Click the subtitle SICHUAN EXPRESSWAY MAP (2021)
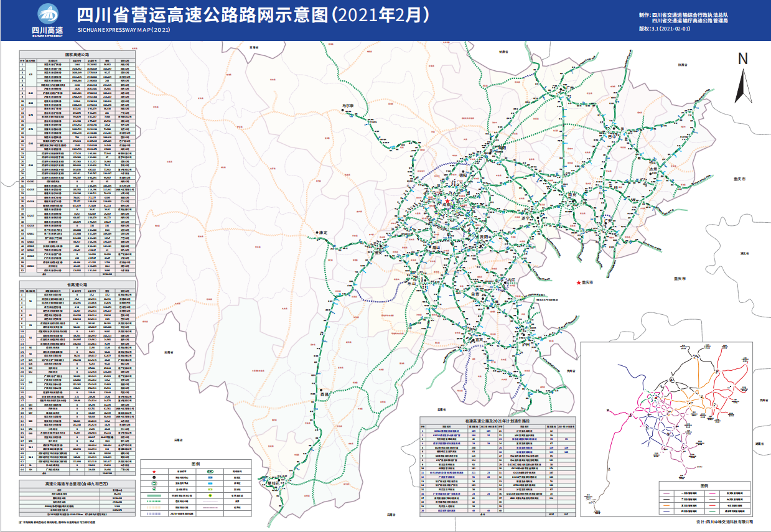The image size is (771, 532). (124, 29)
